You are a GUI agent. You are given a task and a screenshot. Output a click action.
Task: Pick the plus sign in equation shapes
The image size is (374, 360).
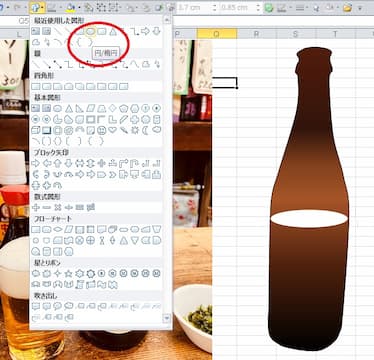[x=36, y=208]
